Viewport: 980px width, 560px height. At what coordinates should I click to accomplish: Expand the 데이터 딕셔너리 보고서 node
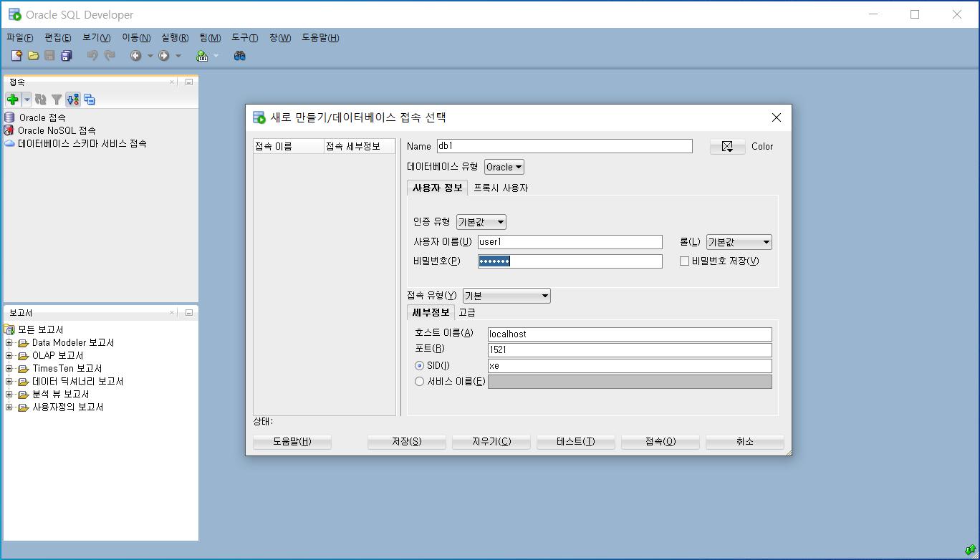(x=9, y=382)
